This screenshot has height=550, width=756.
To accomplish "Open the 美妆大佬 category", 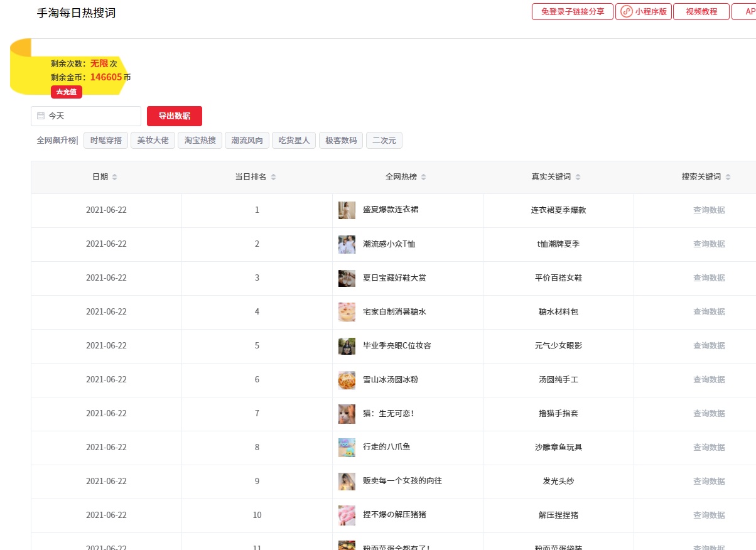I will pos(153,140).
